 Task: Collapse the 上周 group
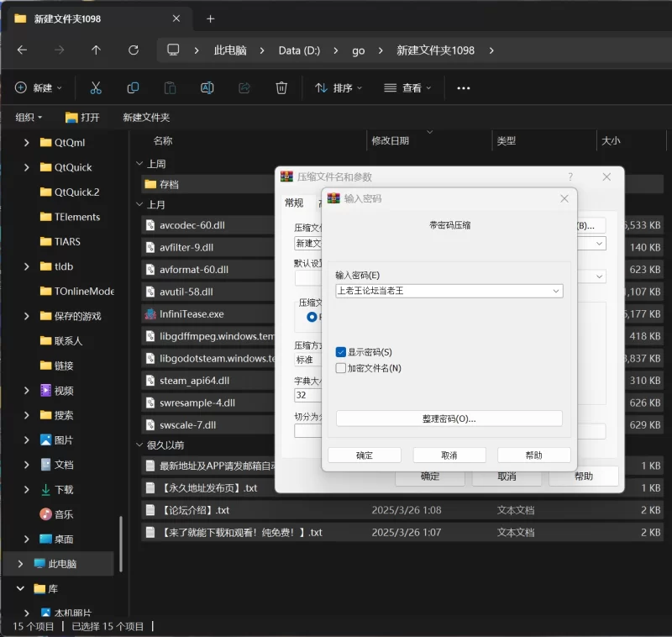[139, 164]
